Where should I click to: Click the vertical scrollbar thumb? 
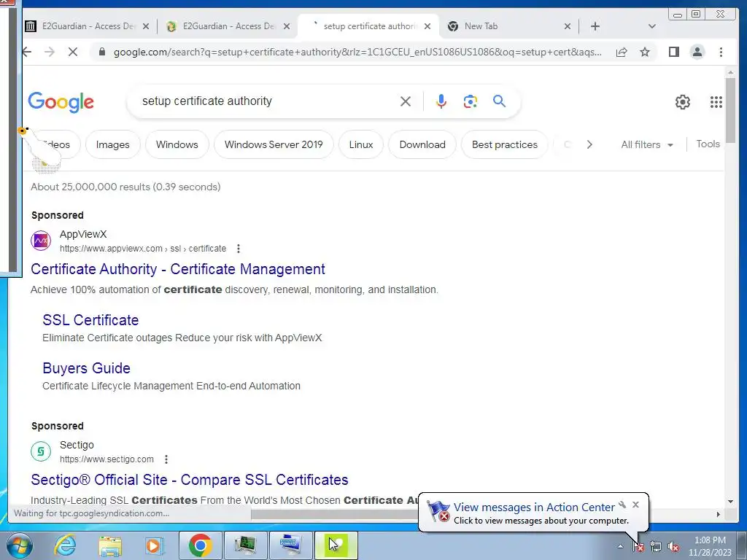pos(730,109)
